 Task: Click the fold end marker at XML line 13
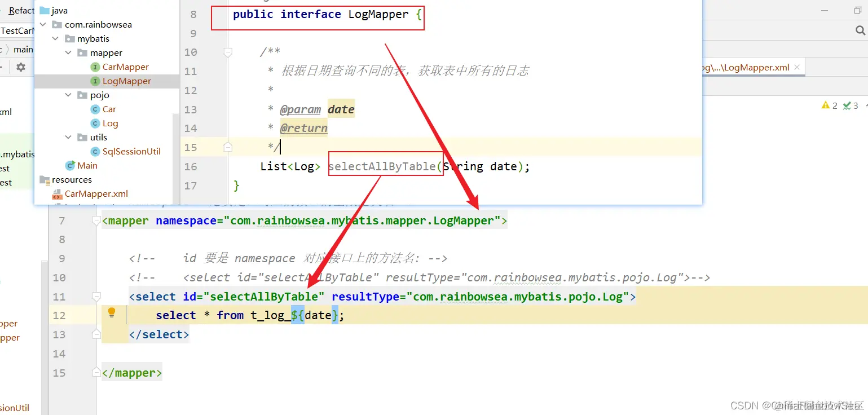tap(96, 334)
